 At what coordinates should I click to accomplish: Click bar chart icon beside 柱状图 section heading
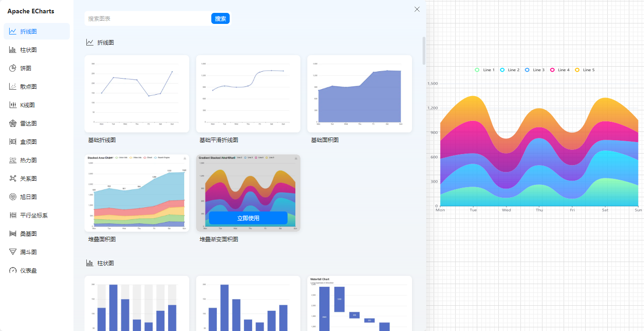coord(90,263)
